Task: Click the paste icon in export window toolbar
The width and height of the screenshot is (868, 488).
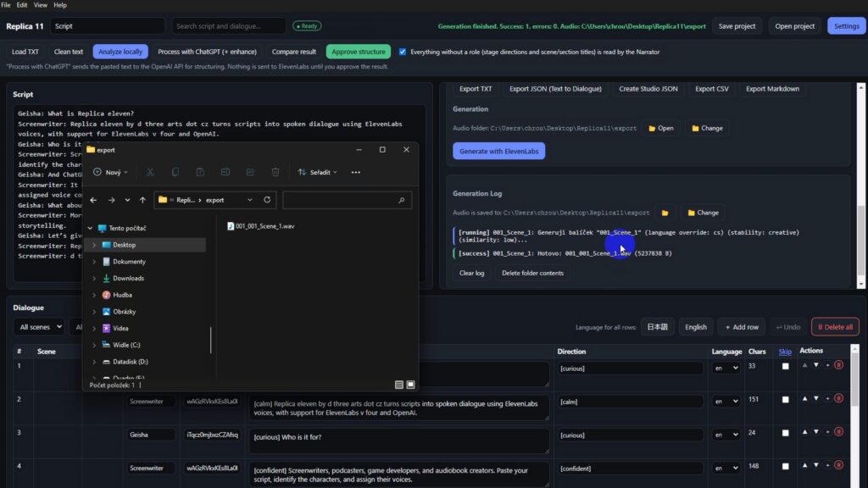Action: point(200,172)
